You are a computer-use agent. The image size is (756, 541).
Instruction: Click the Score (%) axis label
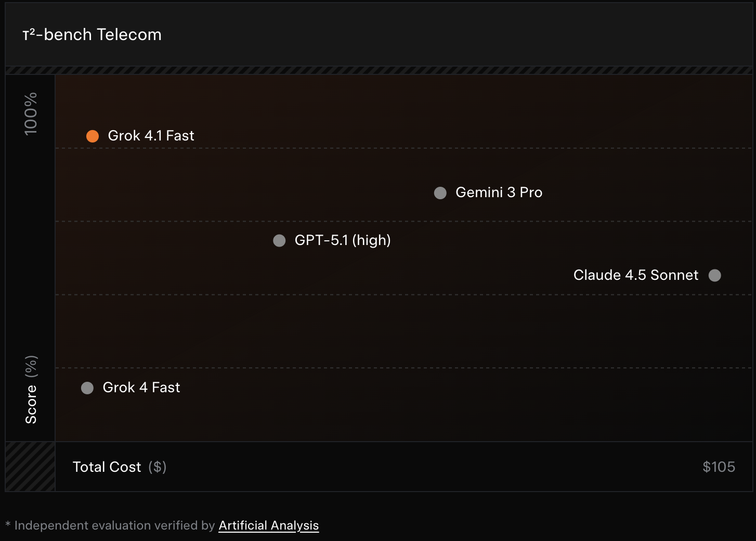[x=31, y=390]
